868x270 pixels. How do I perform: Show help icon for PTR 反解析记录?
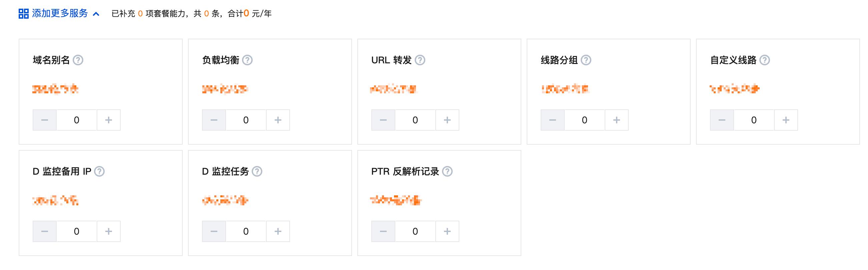point(447,172)
